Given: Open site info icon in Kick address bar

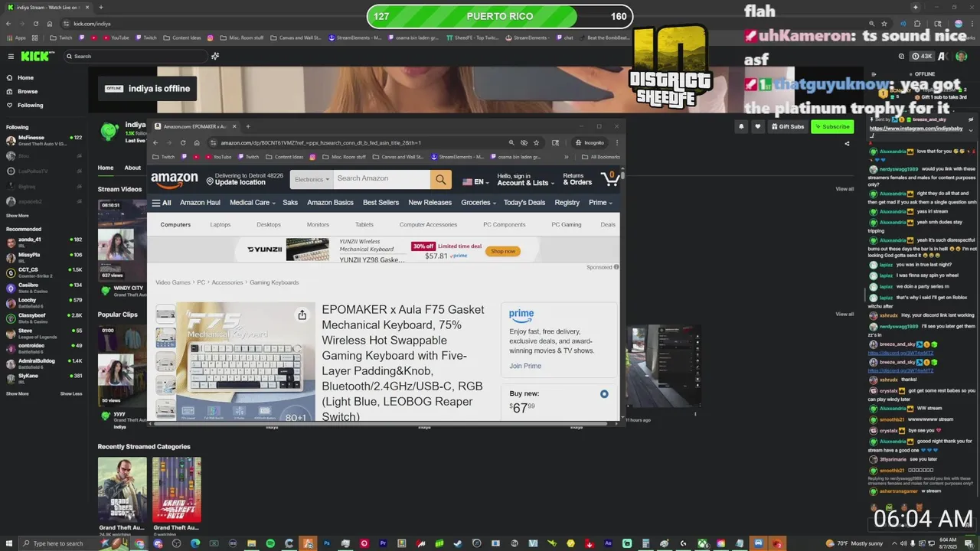Looking at the screenshot, I should 67,24.
